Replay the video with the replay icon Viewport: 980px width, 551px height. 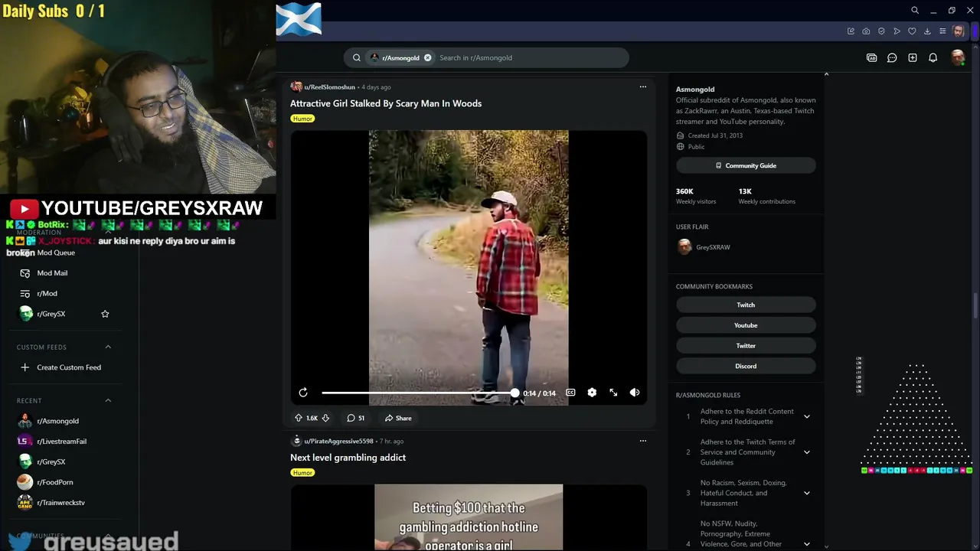coord(303,393)
